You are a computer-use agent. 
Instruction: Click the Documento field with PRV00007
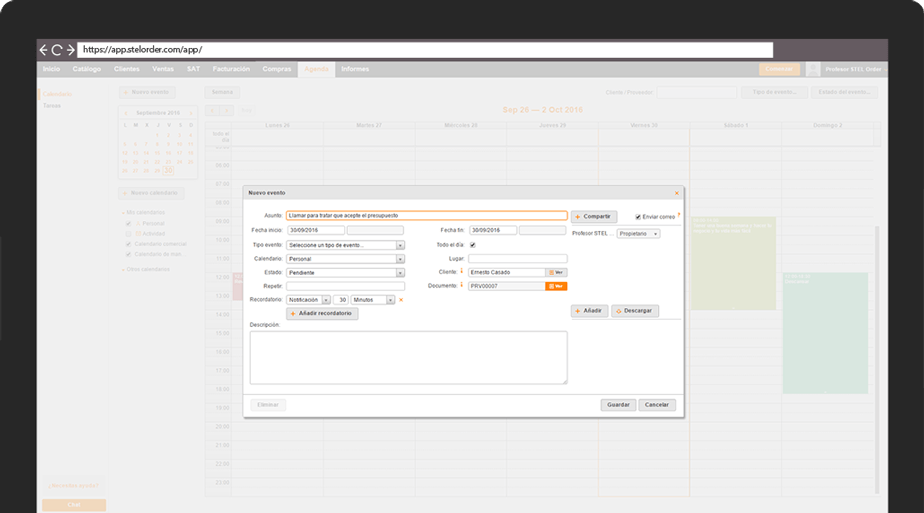(507, 286)
